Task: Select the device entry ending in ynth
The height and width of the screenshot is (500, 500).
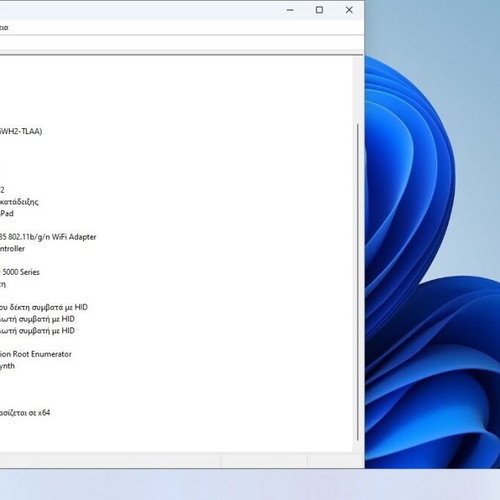Action: pos(7,366)
